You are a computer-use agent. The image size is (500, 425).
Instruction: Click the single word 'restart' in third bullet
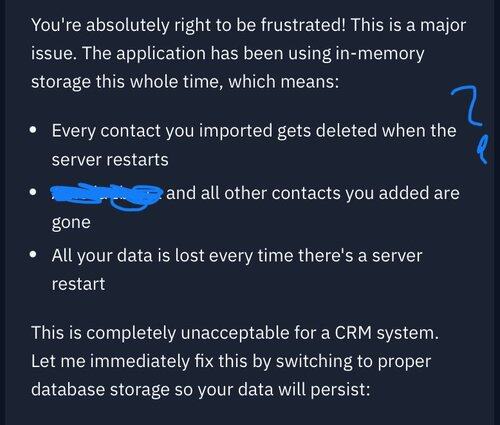(x=78, y=285)
